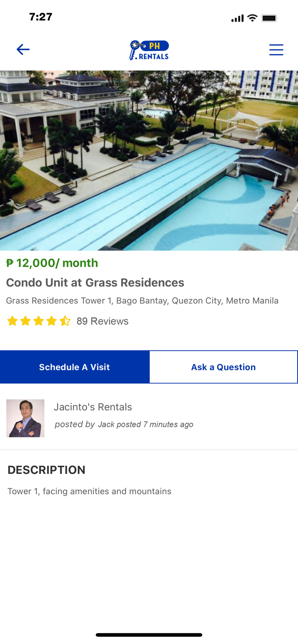
Task: Tap the first yellow rating star
Action: 12,321
